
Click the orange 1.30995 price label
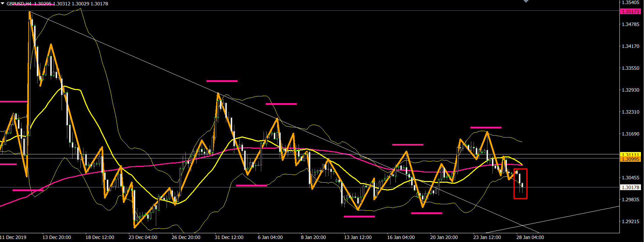tap(630, 159)
